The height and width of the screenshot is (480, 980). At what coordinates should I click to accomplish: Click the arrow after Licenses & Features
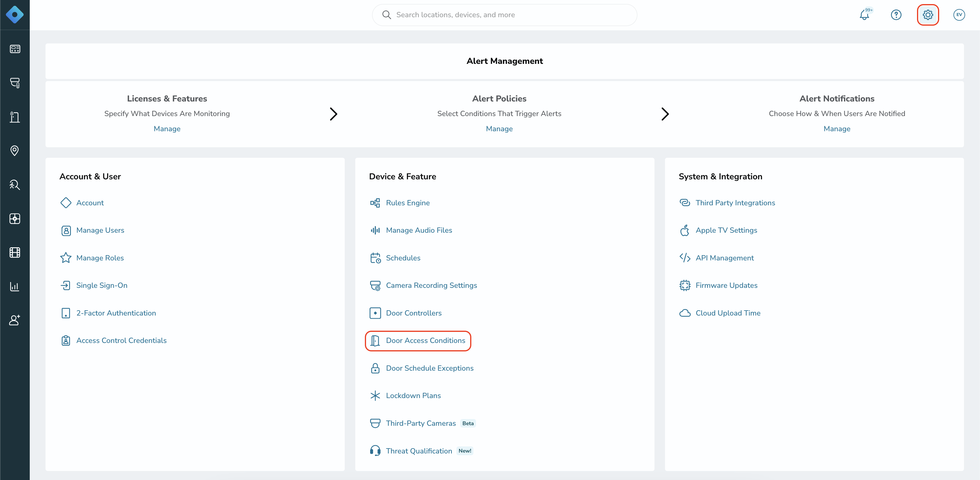point(333,114)
